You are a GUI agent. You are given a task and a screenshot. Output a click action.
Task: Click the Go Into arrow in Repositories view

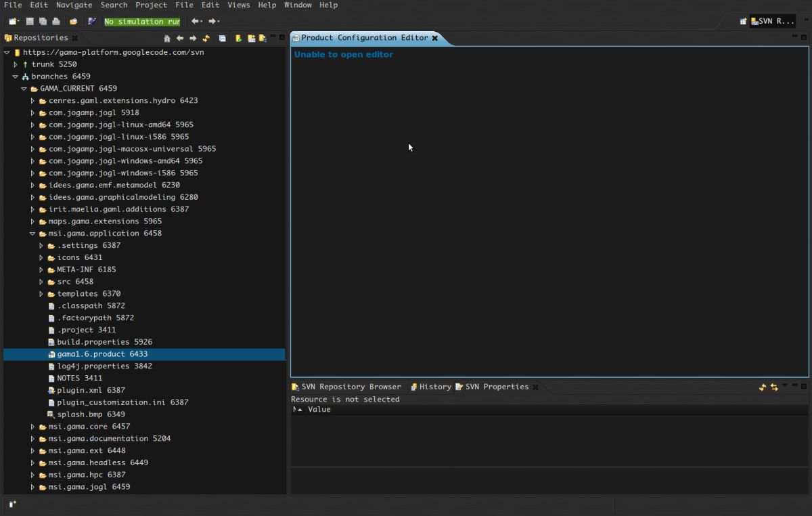click(193, 38)
